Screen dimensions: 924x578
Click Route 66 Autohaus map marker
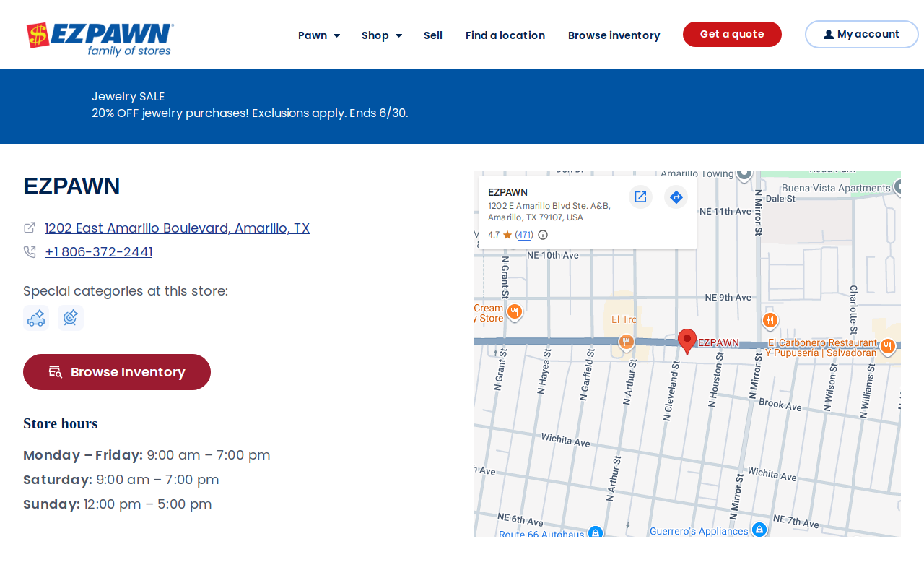point(595,532)
